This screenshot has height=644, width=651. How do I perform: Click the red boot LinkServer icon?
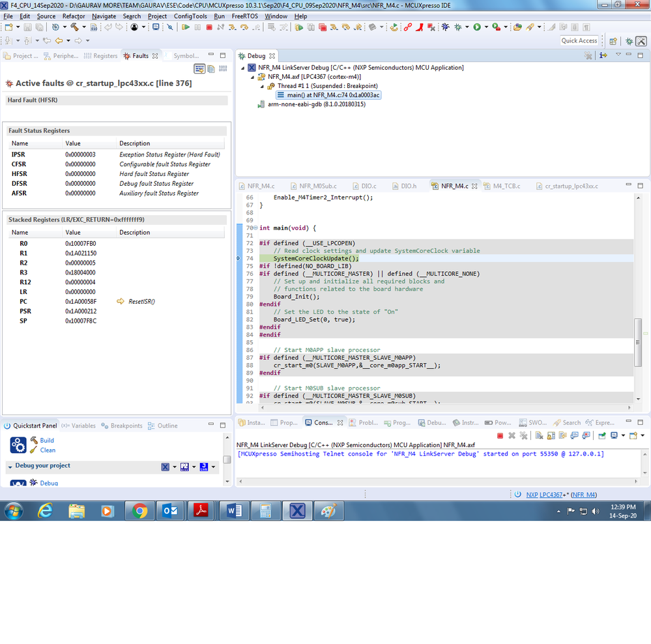420,27
